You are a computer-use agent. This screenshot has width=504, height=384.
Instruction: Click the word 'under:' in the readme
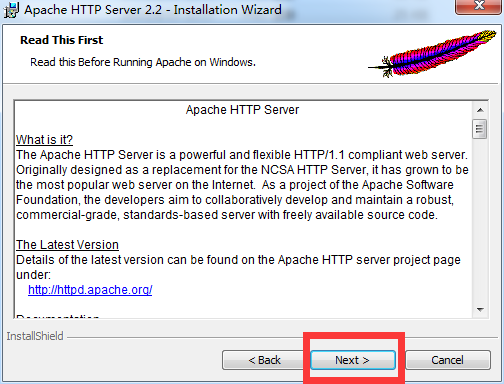[x=33, y=275]
